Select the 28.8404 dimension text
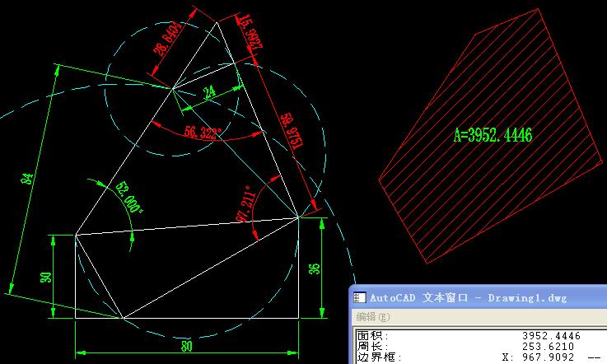The width and height of the screenshot is (607, 364). 168,39
